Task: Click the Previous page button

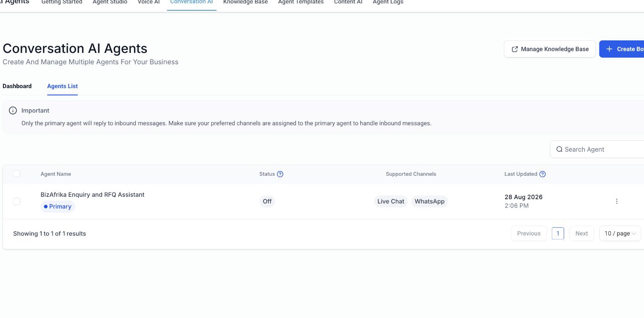Action: pyautogui.click(x=529, y=233)
